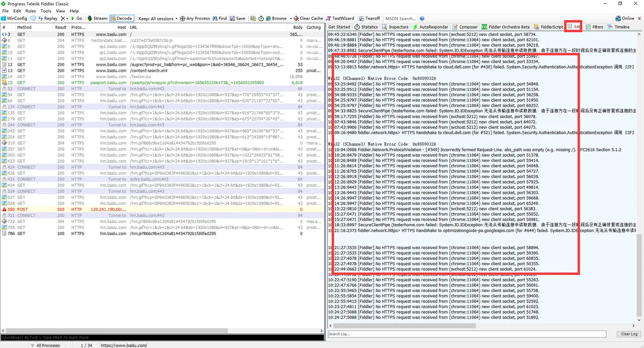Click the Any Process target picker

coord(195,18)
